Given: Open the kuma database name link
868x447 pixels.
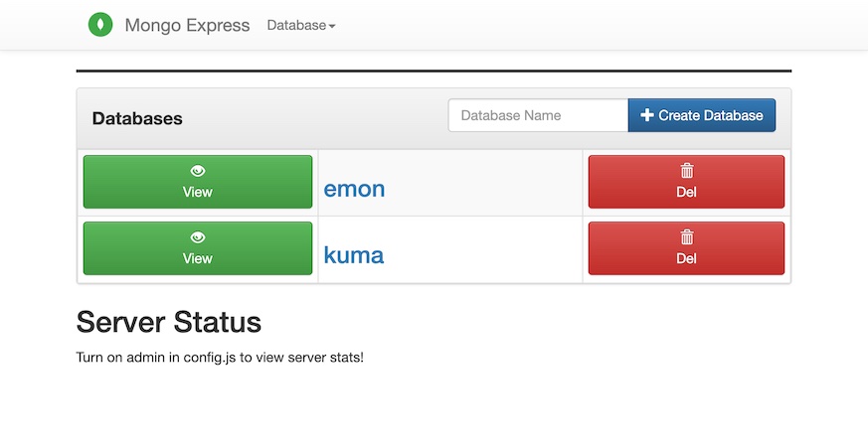Looking at the screenshot, I should [353, 255].
